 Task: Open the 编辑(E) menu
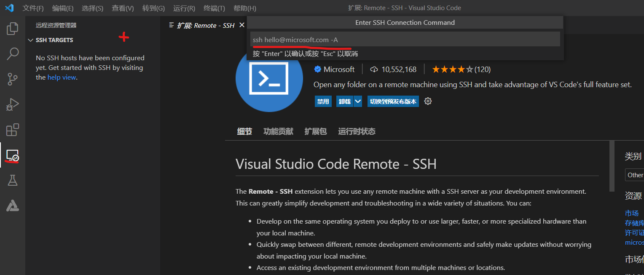63,8
